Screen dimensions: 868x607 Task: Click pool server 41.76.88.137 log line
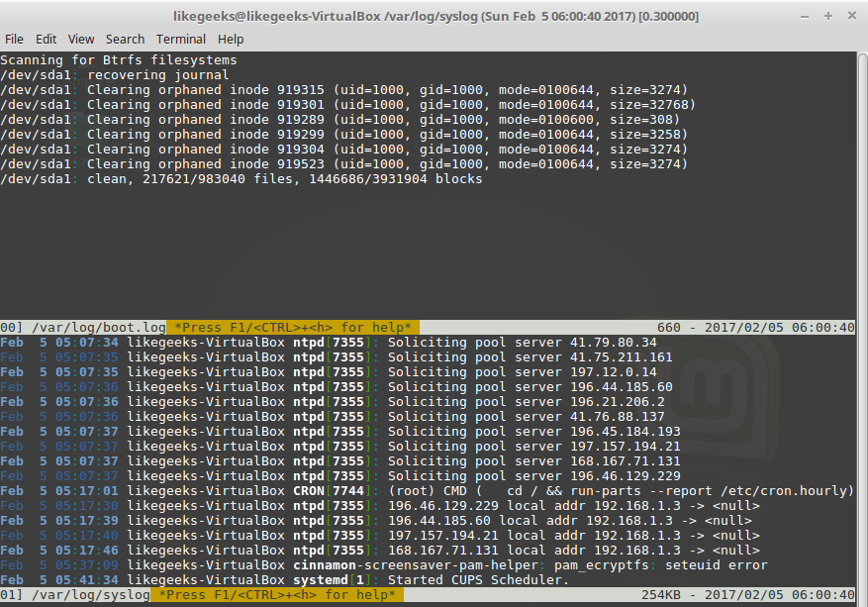[x=333, y=417]
